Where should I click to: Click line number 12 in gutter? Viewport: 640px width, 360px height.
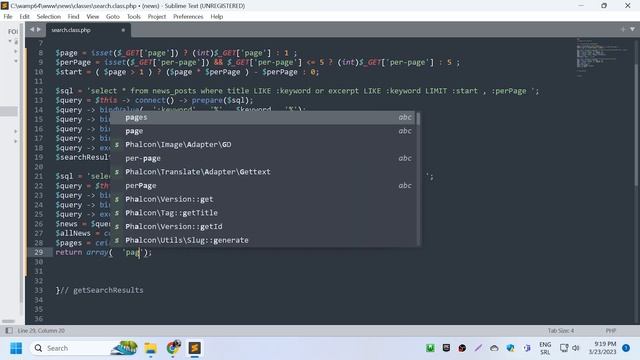click(38, 91)
